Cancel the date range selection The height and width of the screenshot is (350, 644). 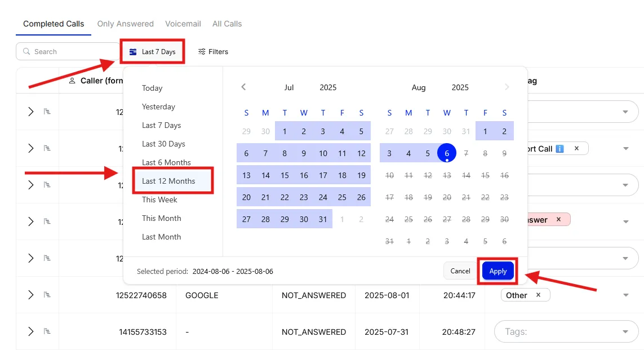(460, 271)
